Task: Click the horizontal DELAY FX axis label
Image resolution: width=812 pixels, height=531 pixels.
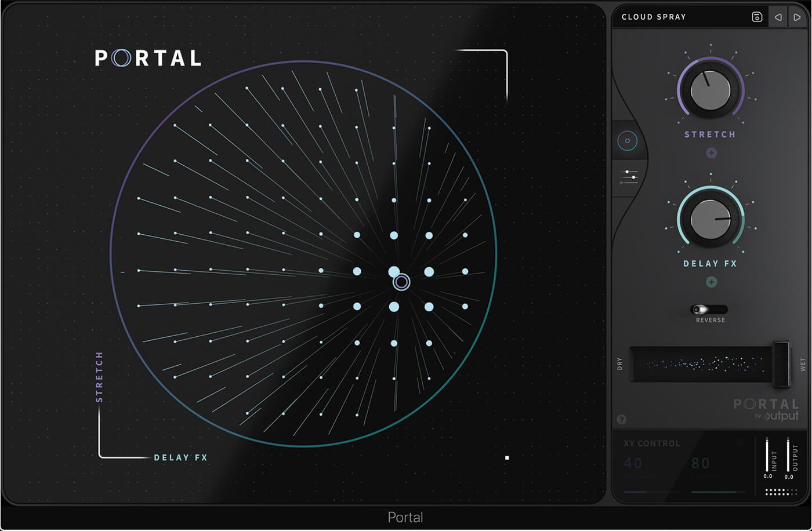Action: coord(180,457)
